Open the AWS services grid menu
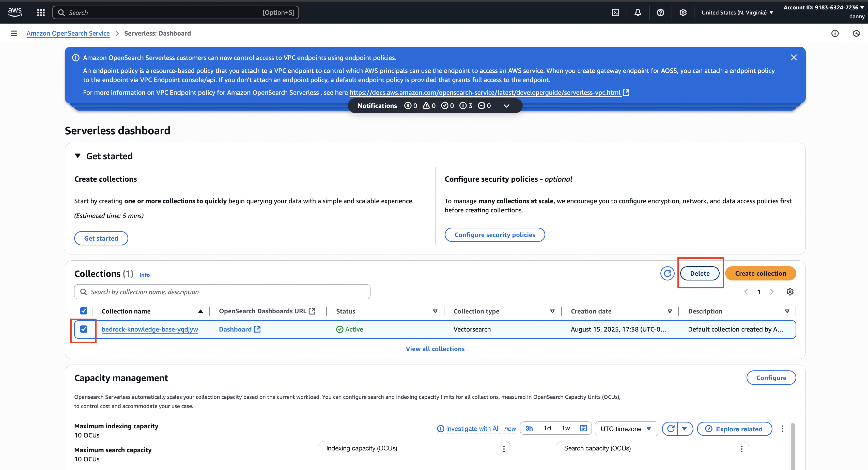The height and width of the screenshot is (470, 868). 41,12
